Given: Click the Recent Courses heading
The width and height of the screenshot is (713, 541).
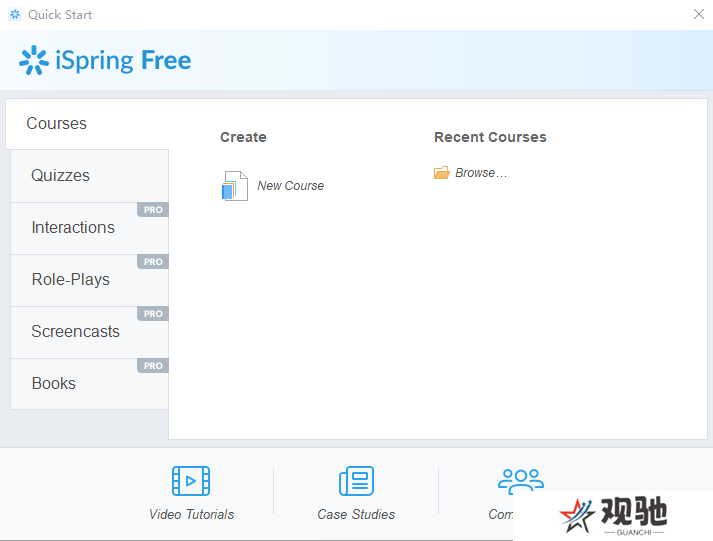Looking at the screenshot, I should [x=490, y=137].
